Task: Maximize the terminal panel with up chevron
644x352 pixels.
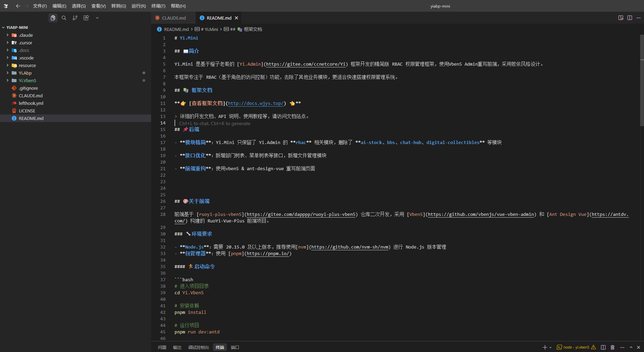Action: (631, 347)
